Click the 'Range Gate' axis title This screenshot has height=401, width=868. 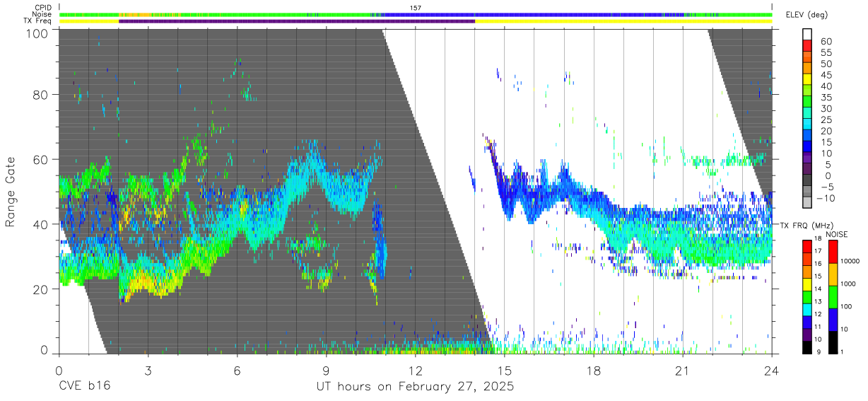click(11, 192)
